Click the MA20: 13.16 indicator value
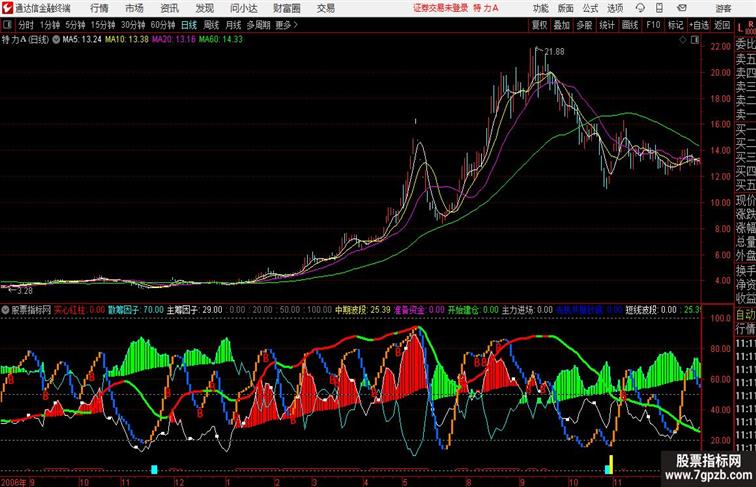The image size is (756, 487). coord(174,40)
